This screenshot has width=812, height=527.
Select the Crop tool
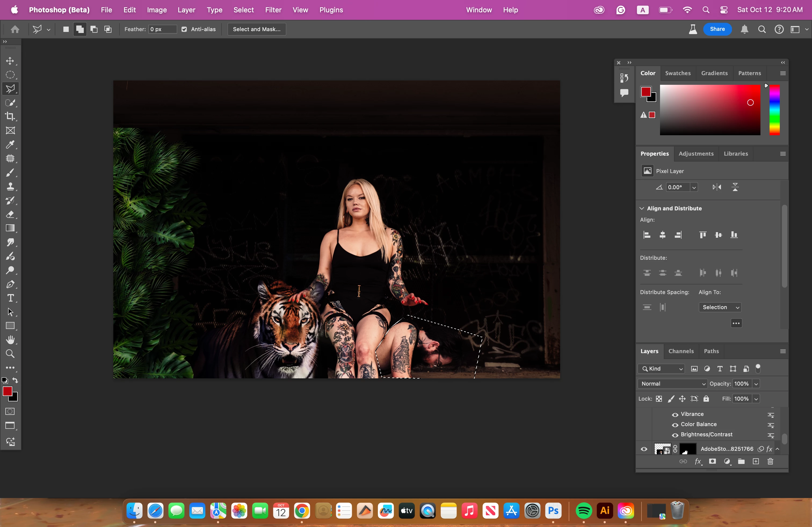pos(10,116)
